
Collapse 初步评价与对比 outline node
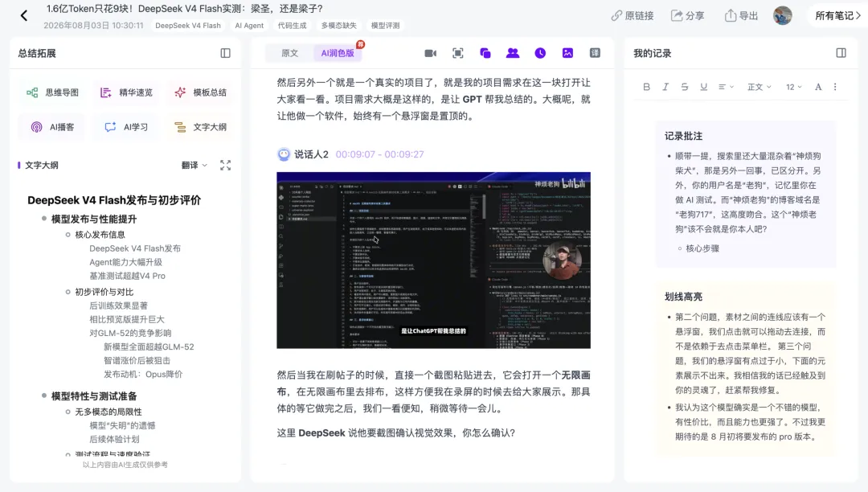[x=68, y=292]
